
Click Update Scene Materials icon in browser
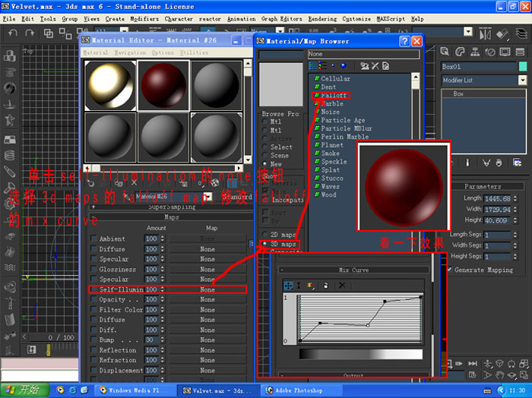pyautogui.click(x=365, y=66)
